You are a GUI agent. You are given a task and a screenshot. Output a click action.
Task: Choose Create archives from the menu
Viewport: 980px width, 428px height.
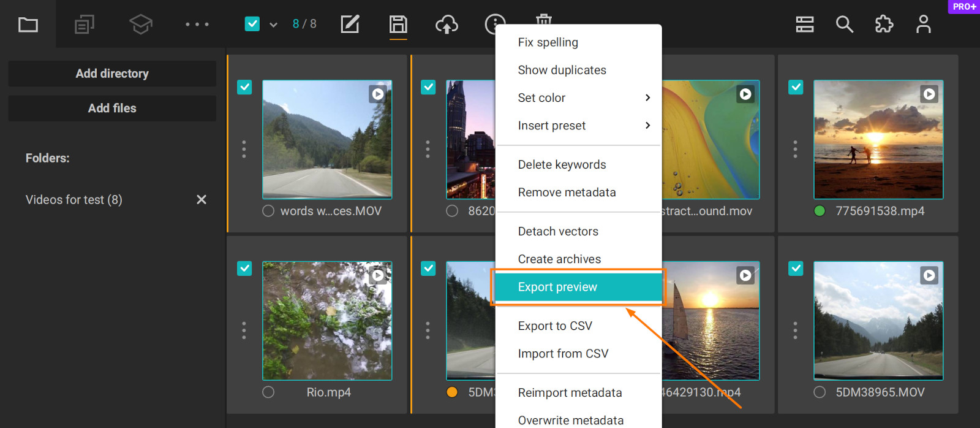pos(578,259)
